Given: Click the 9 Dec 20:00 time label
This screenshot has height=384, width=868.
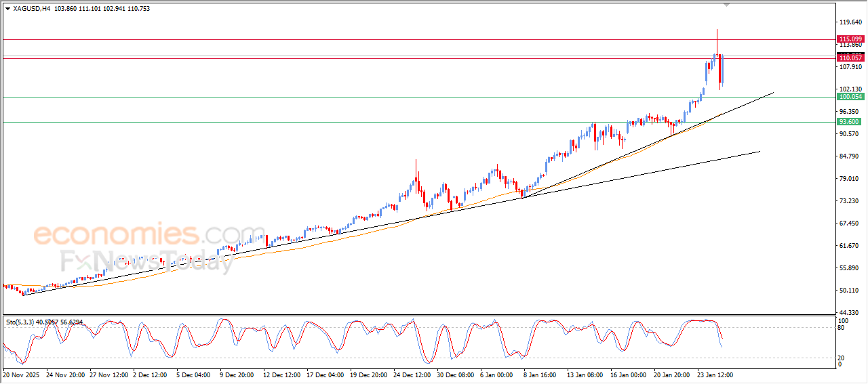Looking at the screenshot, I should 238,374.
